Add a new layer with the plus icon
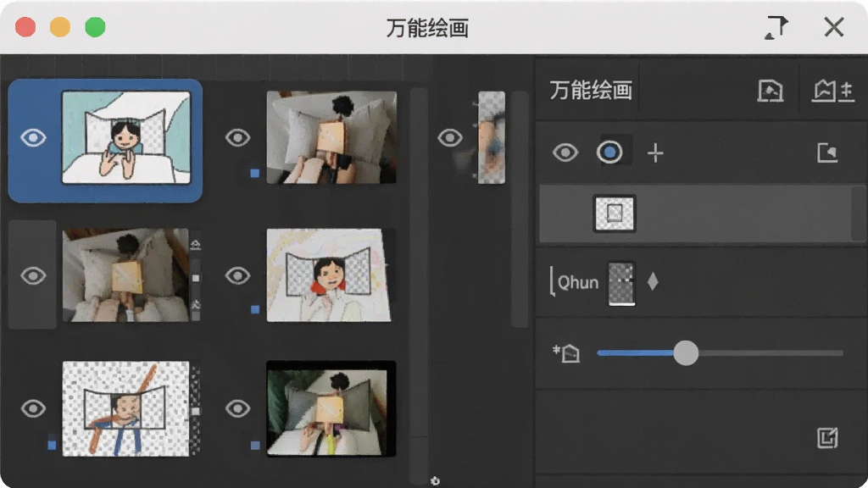Image resolution: width=868 pixels, height=488 pixels. [655, 152]
